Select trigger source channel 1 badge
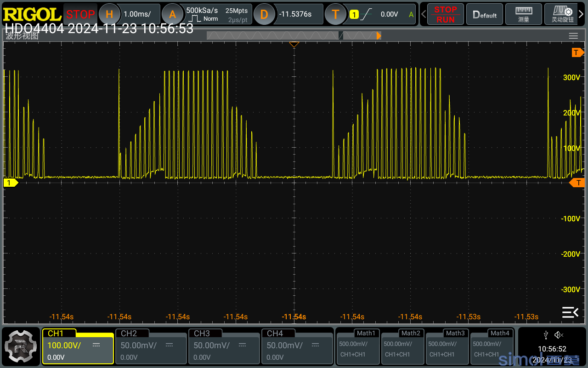The width and height of the screenshot is (588, 368). 354,14
